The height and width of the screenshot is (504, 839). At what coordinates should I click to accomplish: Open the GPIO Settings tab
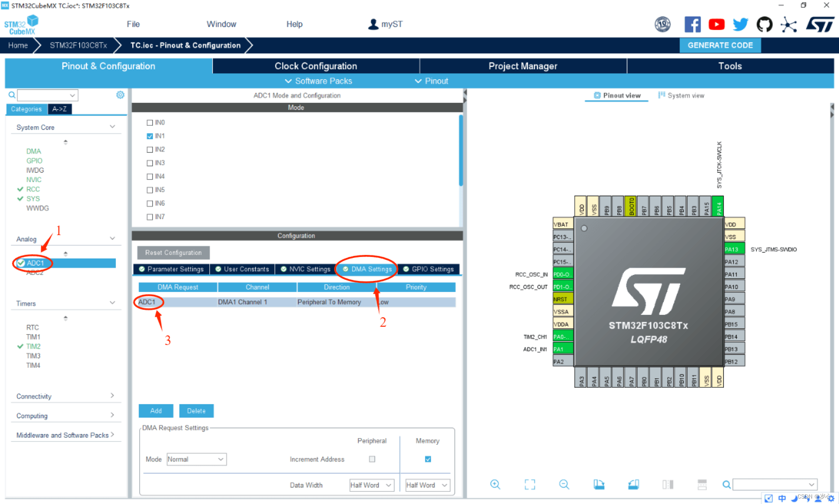(428, 269)
